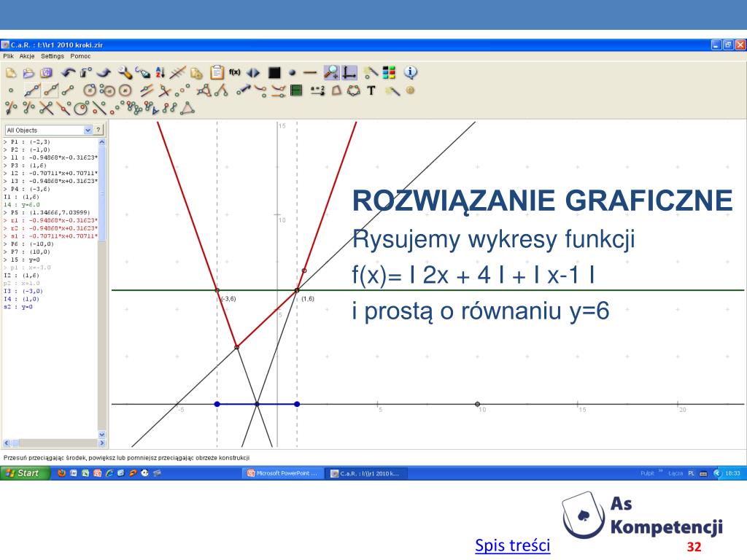Click the clipboard icon in the toolbar
The width and height of the screenshot is (747, 560).
(217, 72)
